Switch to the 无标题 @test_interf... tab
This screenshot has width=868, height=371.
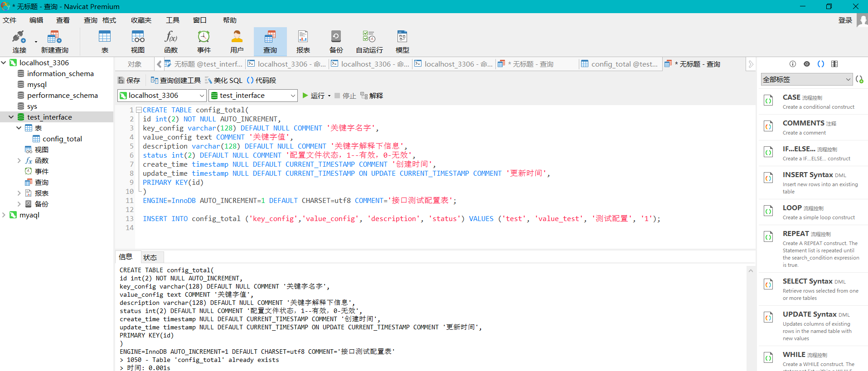click(204, 64)
